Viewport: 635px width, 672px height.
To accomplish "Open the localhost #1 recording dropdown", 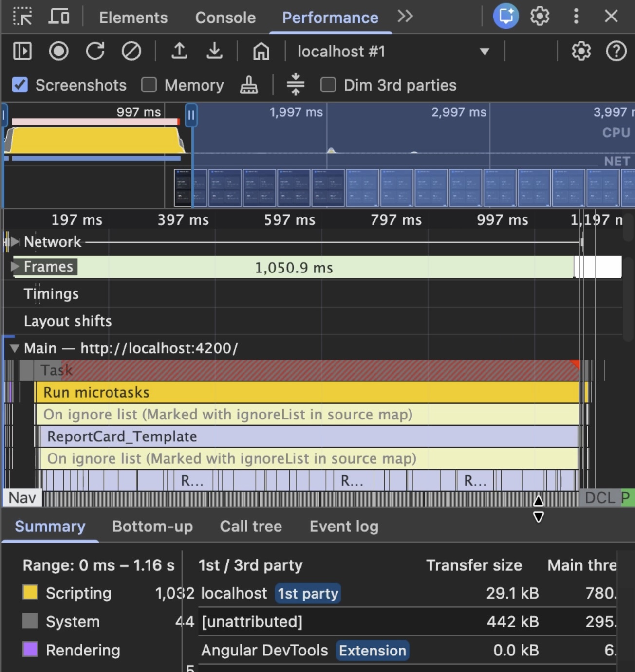I will [x=393, y=51].
